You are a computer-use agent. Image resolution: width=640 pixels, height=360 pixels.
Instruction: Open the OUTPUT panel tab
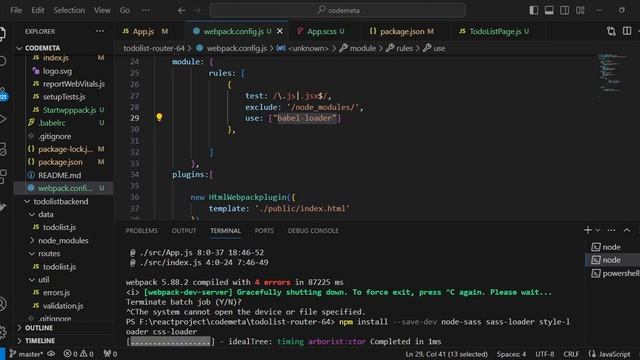[184, 231]
